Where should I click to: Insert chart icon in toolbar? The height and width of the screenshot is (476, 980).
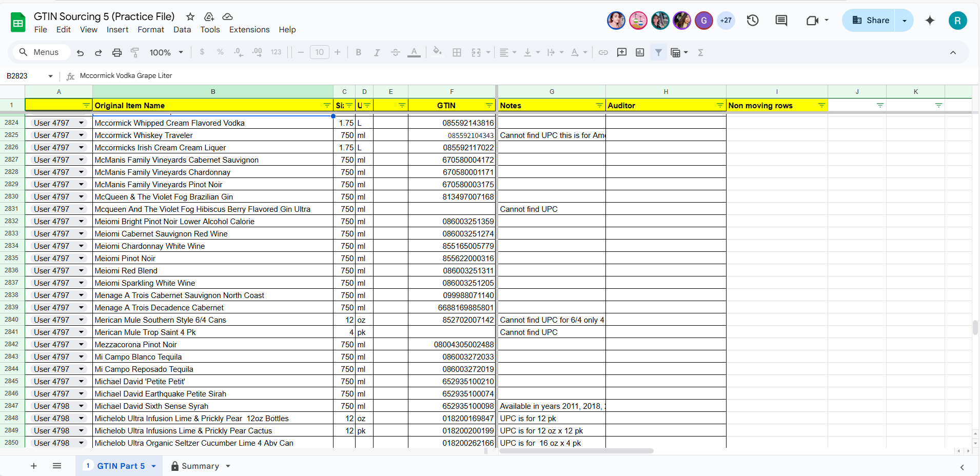click(x=640, y=52)
